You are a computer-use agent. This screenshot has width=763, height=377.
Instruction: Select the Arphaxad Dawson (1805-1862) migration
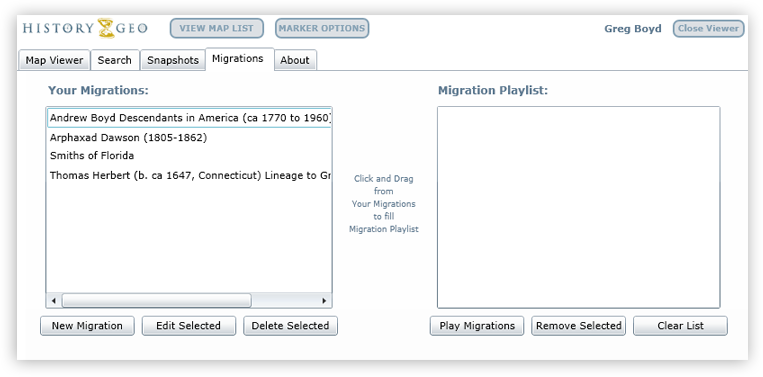pyautogui.click(x=189, y=138)
